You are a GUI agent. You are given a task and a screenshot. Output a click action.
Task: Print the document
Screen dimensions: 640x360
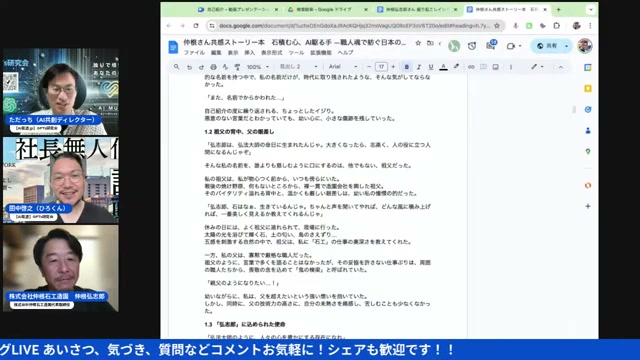tap(213, 67)
